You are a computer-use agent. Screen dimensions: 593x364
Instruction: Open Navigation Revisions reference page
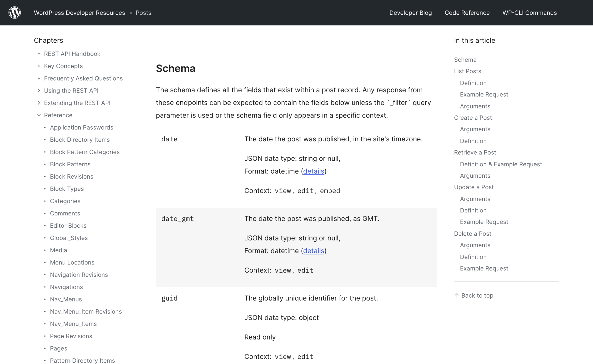pos(79,275)
